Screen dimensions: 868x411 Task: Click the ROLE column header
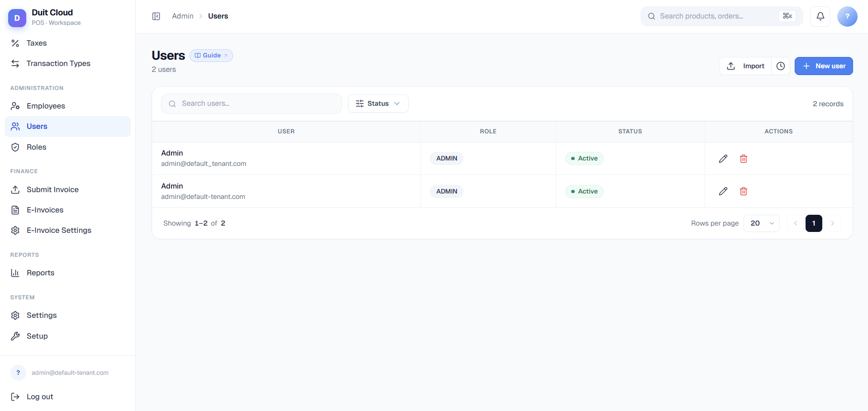[488, 132]
